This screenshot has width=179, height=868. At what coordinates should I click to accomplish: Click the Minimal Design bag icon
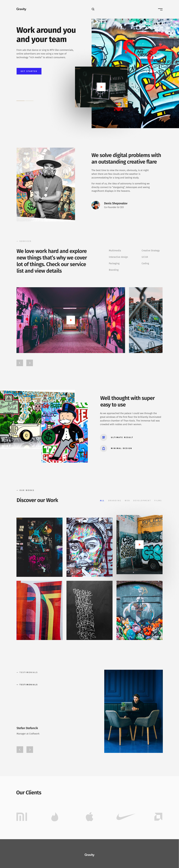tap(103, 448)
